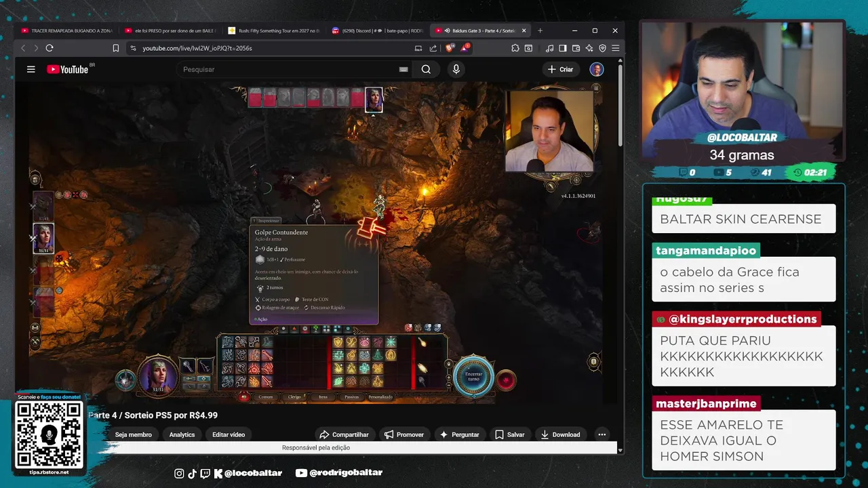Close the Baldurs Gate 3 browser tab
868x488 pixels.
[524, 30]
